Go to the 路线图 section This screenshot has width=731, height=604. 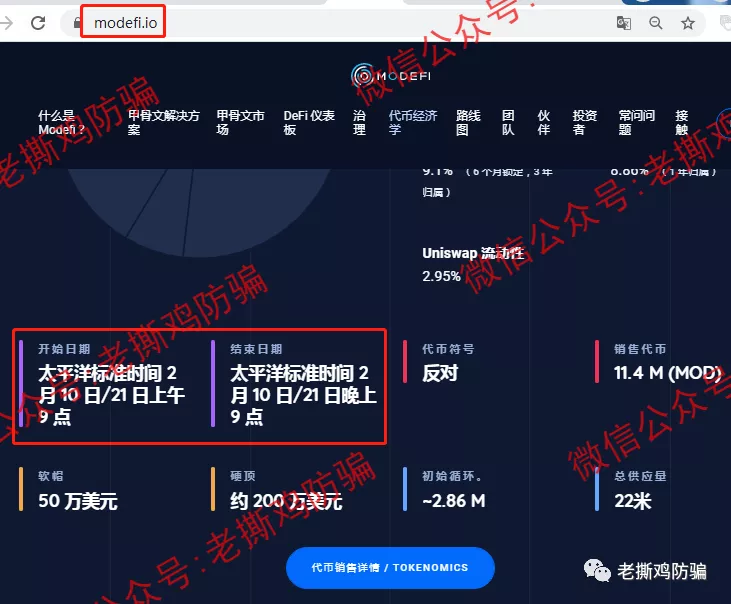point(468,122)
